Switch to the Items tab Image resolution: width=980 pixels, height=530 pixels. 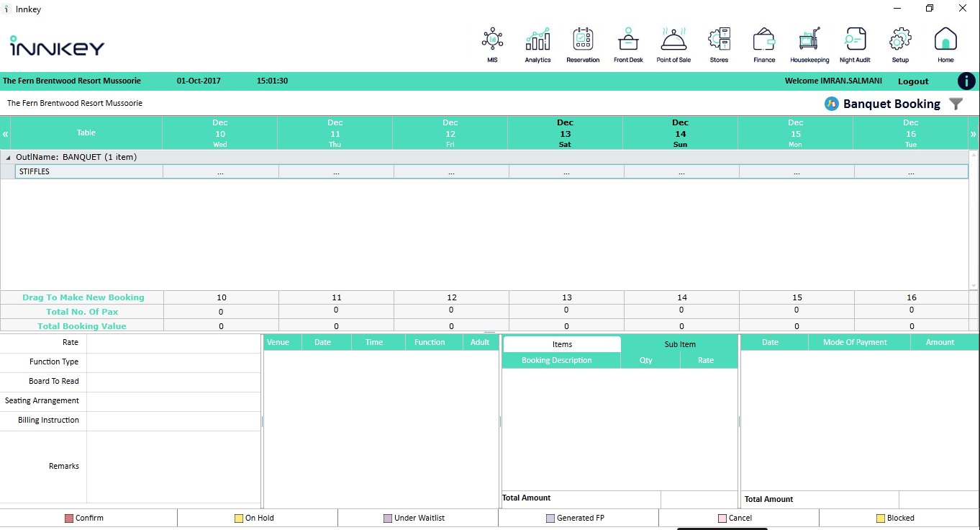coord(562,344)
